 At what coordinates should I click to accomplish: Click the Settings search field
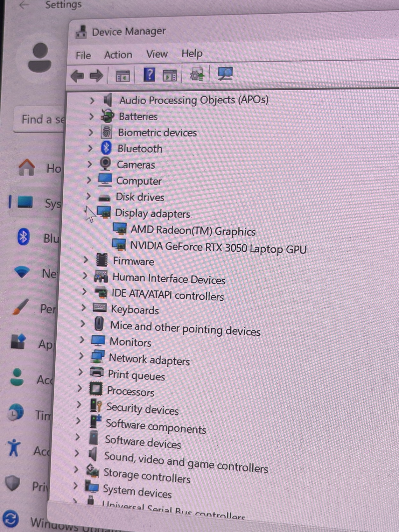tap(39, 119)
